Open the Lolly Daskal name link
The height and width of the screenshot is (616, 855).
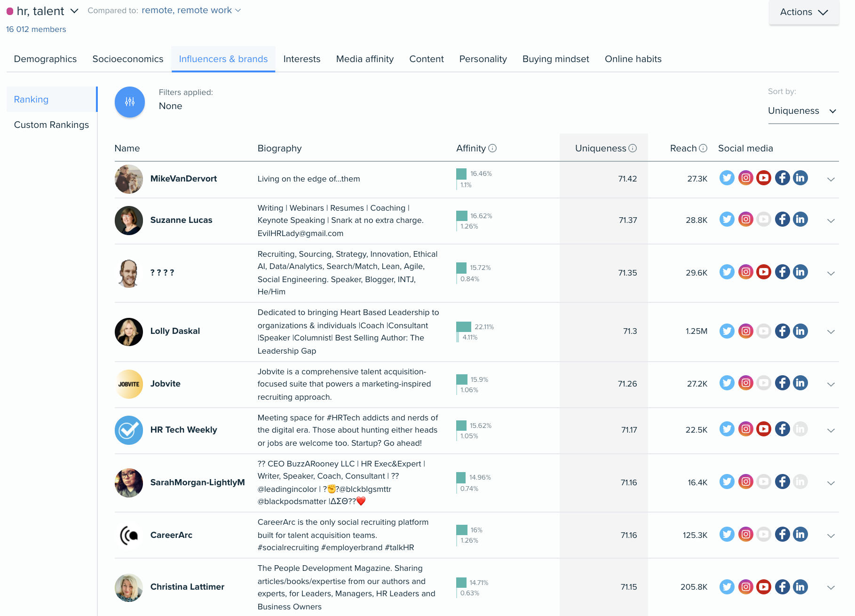click(x=175, y=331)
